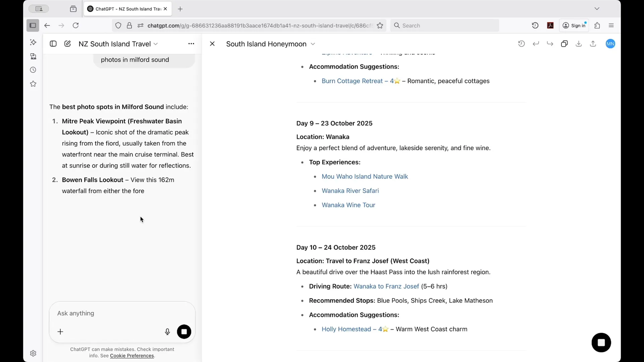The height and width of the screenshot is (362, 644).
Task: Undo the last canvas edit
Action: (x=536, y=44)
